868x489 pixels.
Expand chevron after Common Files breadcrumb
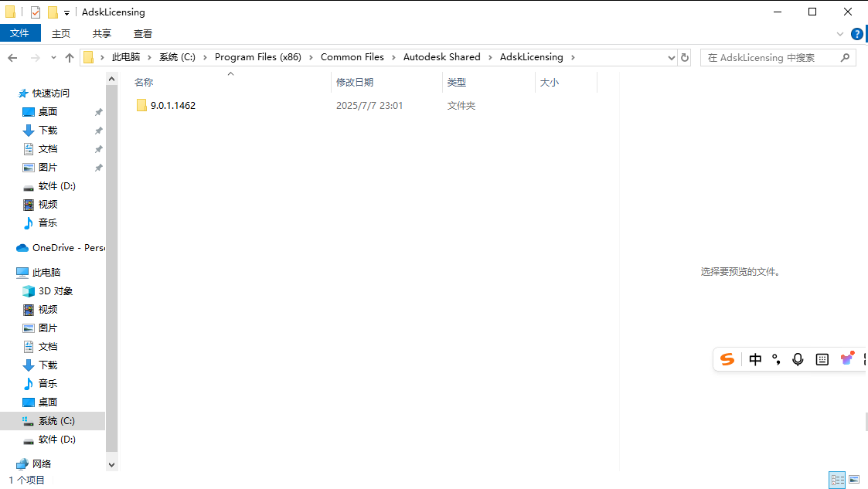point(393,57)
